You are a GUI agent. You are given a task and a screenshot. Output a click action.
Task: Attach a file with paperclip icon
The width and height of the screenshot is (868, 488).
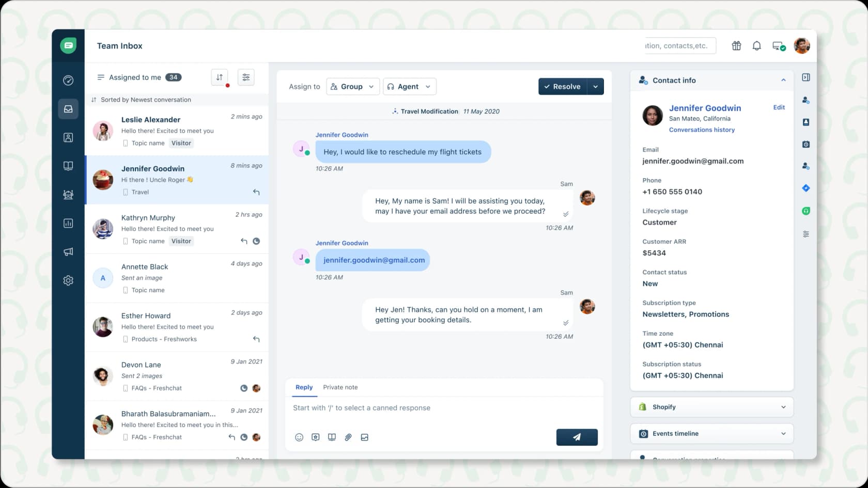[348, 437]
